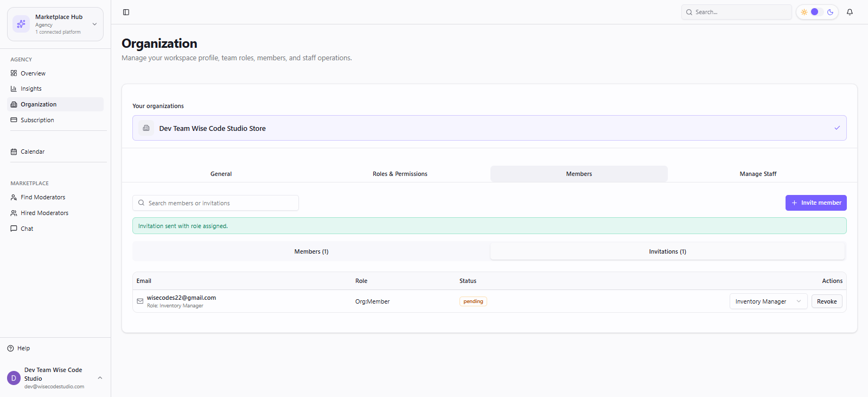This screenshot has width=868, height=397.
Task: Click the sun light-mode icon
Action: (x=804, y=12)
